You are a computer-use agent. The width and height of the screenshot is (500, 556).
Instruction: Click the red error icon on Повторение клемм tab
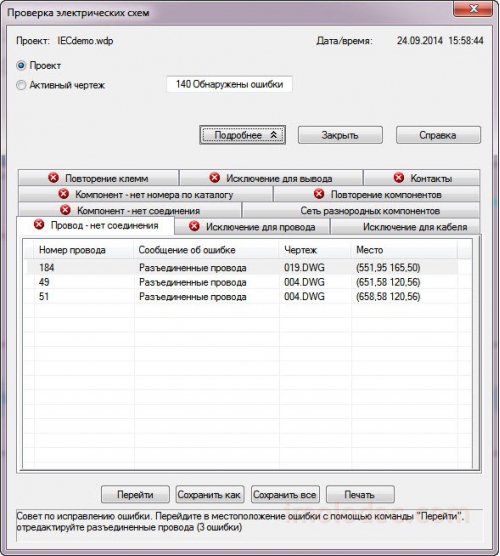[54, 177]
